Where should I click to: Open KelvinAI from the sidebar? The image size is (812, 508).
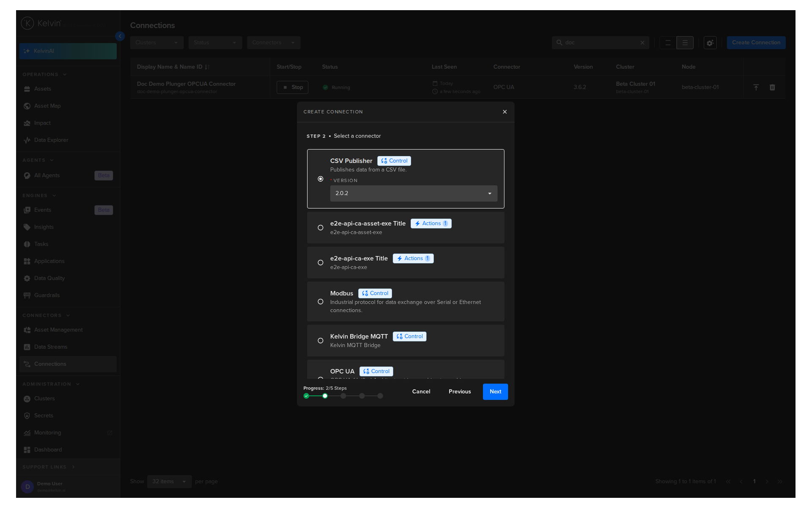[68, 51]
